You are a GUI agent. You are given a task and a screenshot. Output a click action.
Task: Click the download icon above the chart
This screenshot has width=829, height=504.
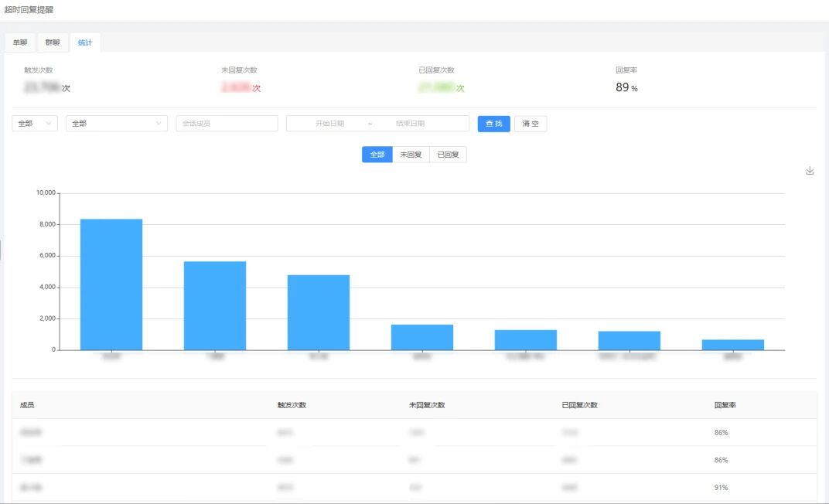(810, 171)
